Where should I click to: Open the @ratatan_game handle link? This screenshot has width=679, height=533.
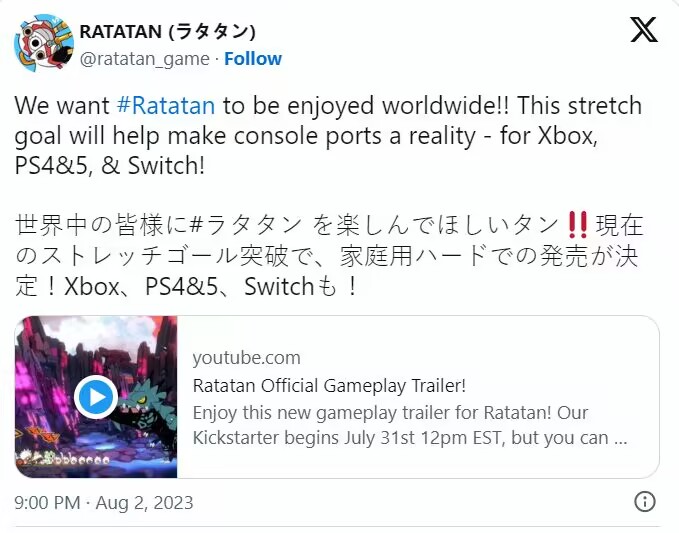pyautogui.click(x=145, y=58)
